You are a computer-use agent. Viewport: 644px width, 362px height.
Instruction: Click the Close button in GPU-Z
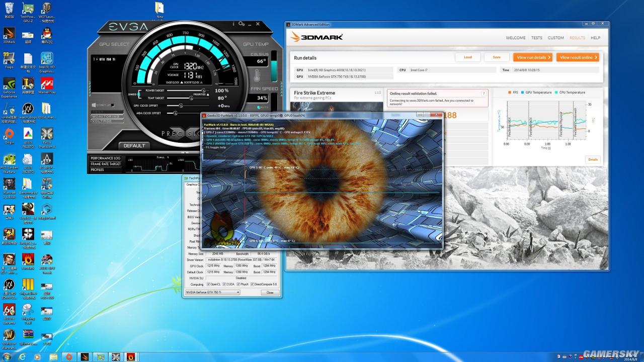pyautogui.click(x=270, y=292)
